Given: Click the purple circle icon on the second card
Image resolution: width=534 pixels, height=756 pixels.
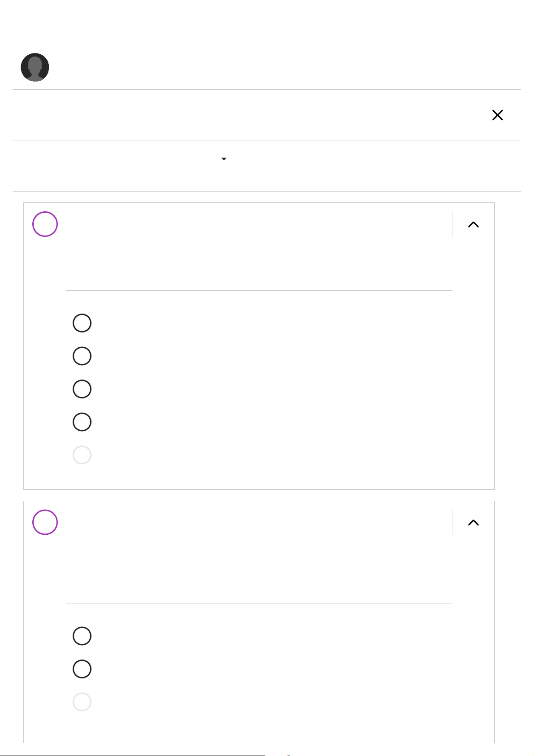Looking at the screenshot, I should click(45, 522).
